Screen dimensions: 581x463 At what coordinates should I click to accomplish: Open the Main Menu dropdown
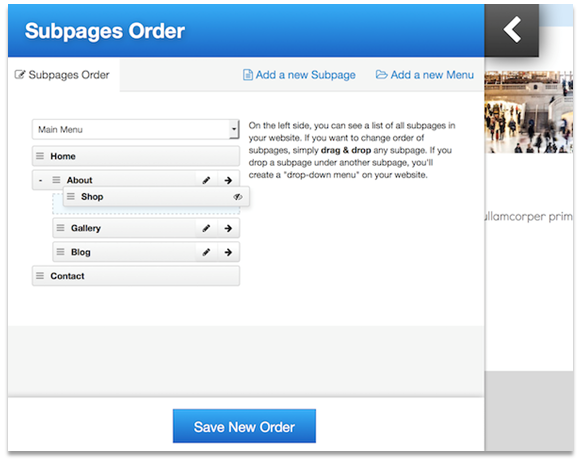pos(136,129)
